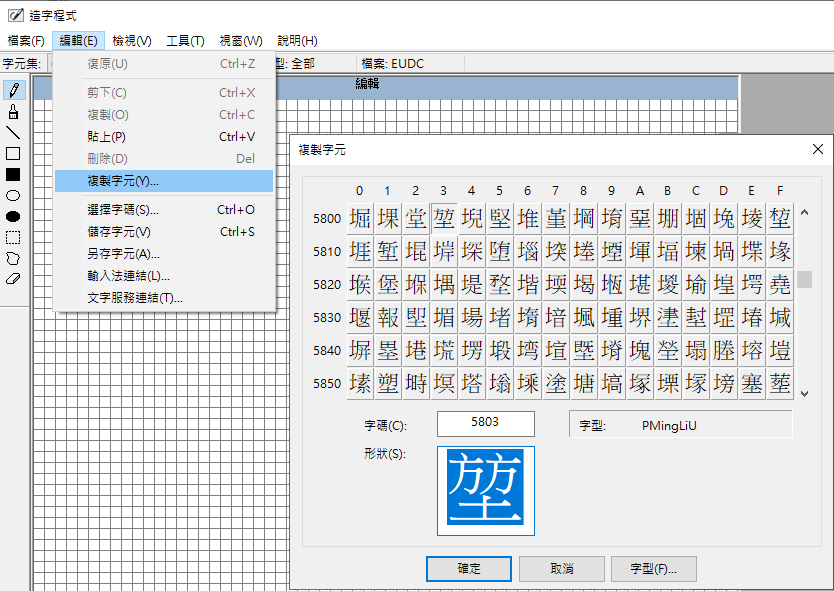Choose 另存字元(A)... menu entry

click(x=164, y=254)
